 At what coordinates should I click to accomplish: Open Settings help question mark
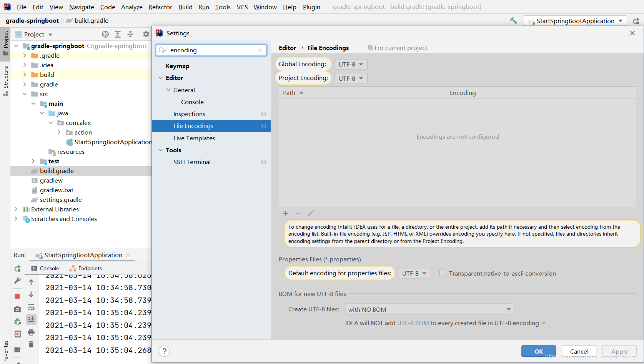(x=165, y=351)
